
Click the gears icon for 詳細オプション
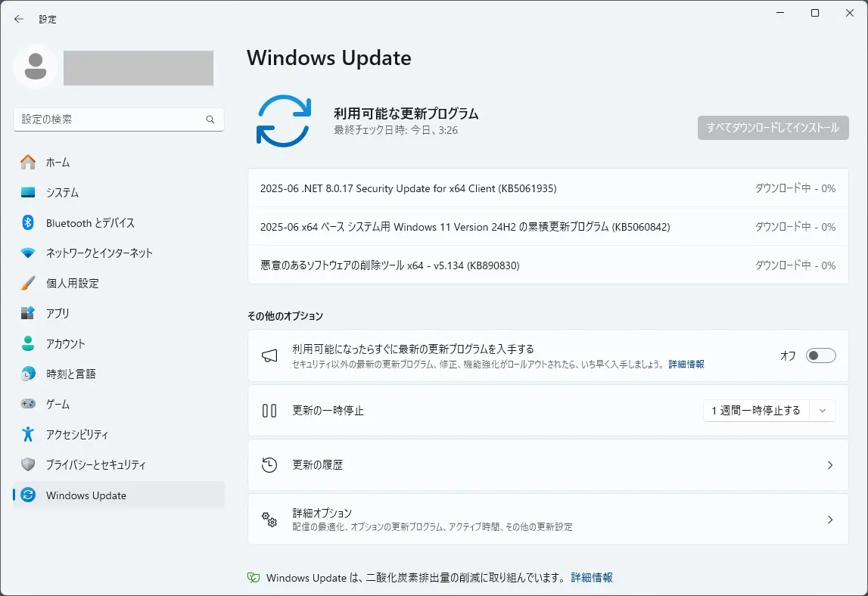tap(269, 519)
